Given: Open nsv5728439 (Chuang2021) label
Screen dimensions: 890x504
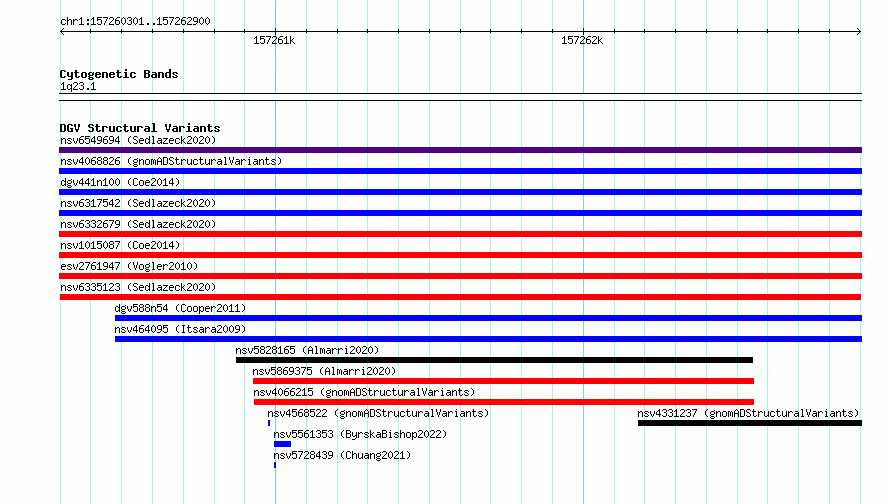Looking at the screenshot, I should (x=342, y=455).
